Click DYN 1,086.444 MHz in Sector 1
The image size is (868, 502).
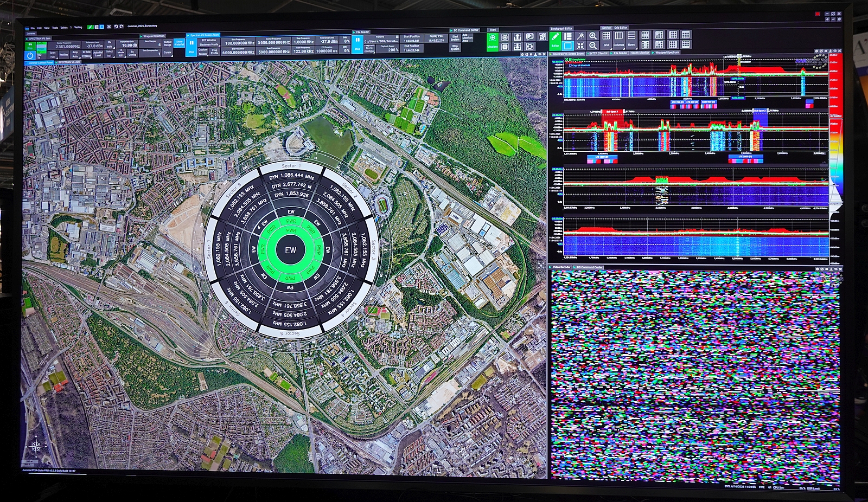click(291, 176)
